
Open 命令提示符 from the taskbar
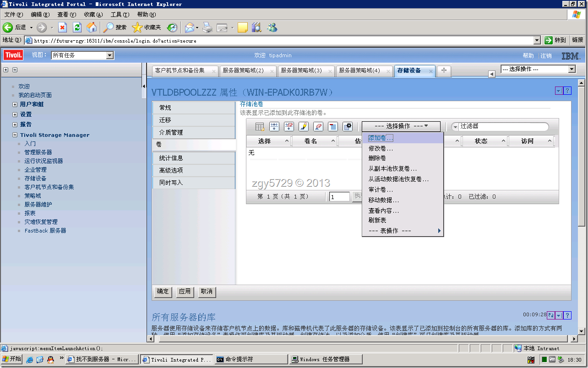click(251, 360)
